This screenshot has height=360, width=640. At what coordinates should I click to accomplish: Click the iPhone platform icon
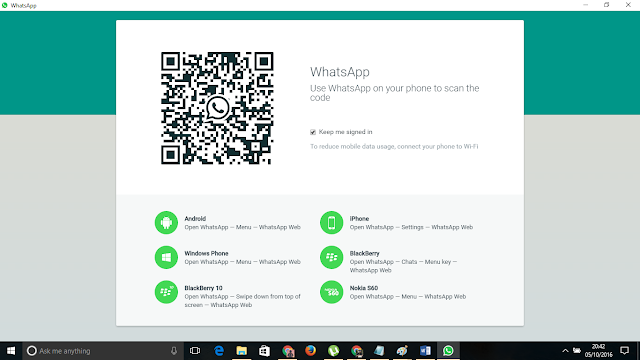[x=331, y=222]
